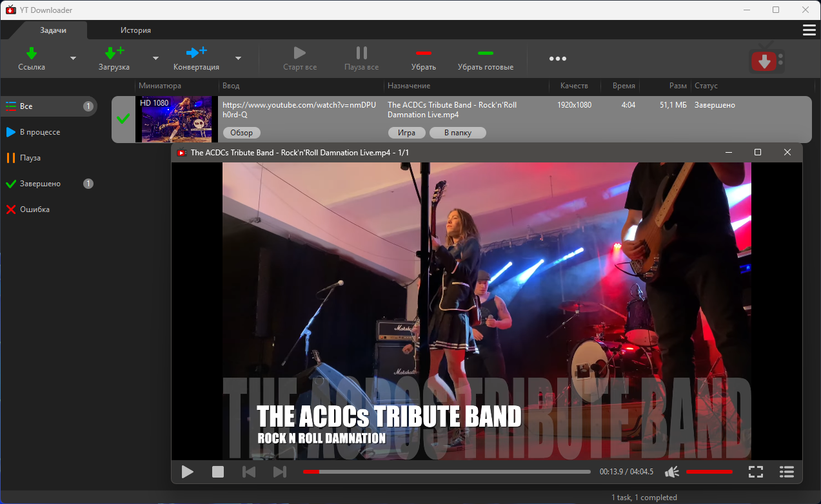The image size is (821, 504).
Task: Click the Качество column header
Action: [574, 86]
